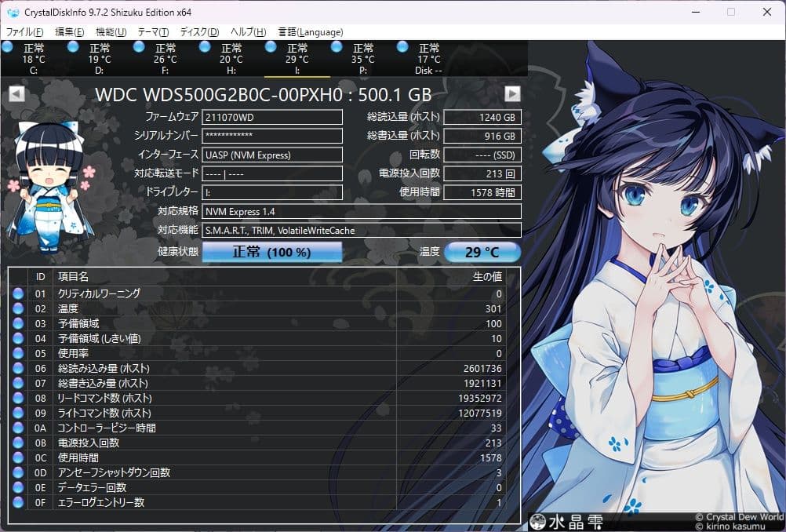Image resolution: width=786 pixels, height=532 pixels.
Task: Click rotation rate value ---- (SSD)
Action: tap(482, 155)
